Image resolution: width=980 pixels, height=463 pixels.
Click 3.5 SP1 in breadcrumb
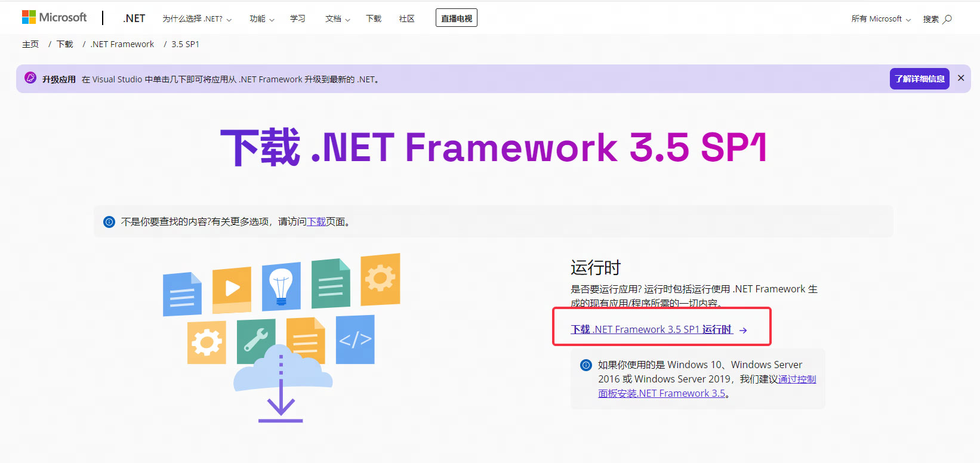pos(185,44)
